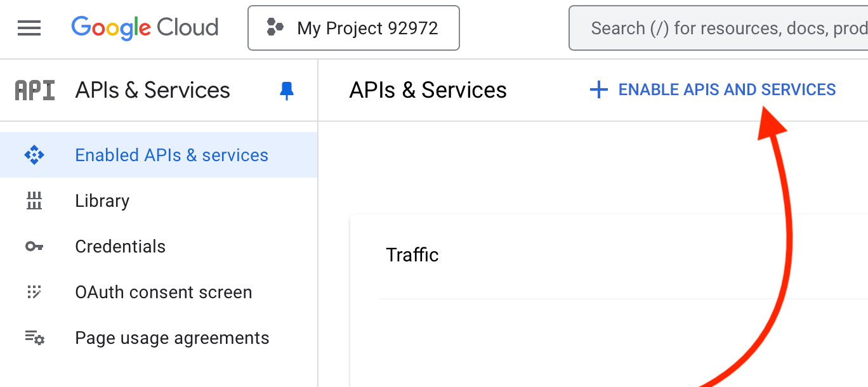Open the main navigation hamburger menu
Image resolution: width=868 pixels, height=387 pixels.
click(x=29, y=28)
